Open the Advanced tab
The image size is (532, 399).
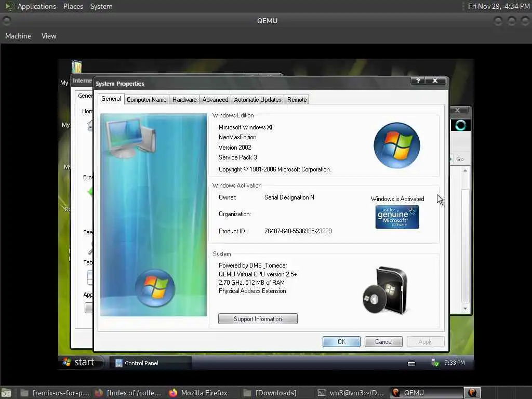[215, 100]
